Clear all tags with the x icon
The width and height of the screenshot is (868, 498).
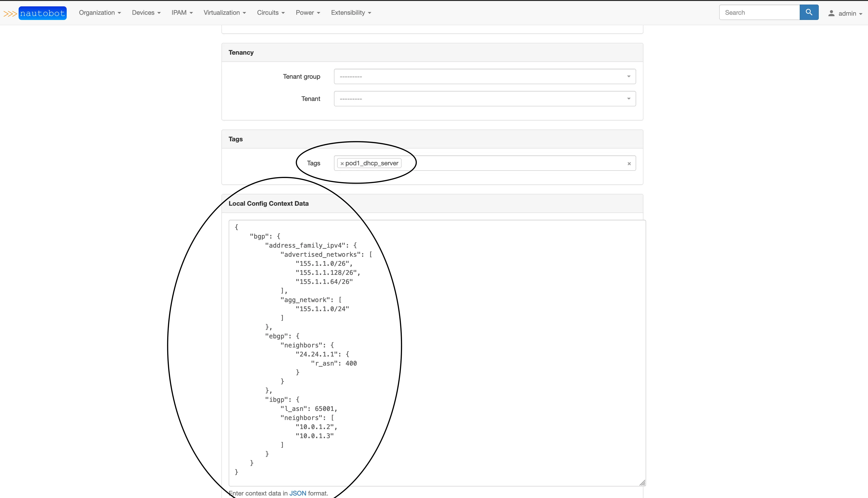[x=629, y=164]
